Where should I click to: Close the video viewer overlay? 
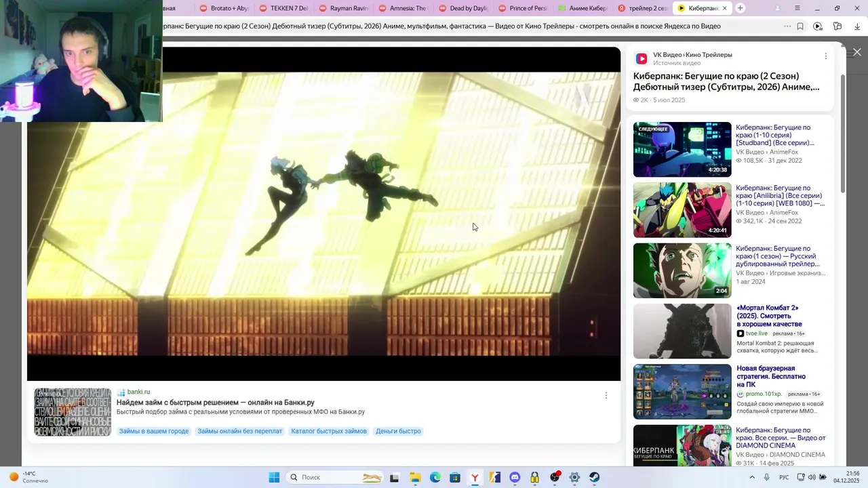click(x=857, y=52)
